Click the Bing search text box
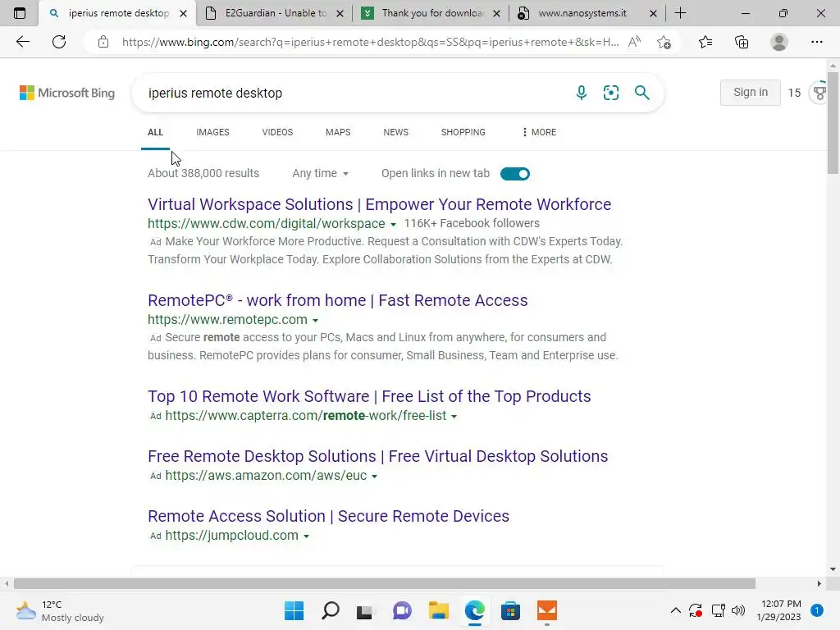The height and width of the screenshot is (630, 840). (x=354, y=93)
